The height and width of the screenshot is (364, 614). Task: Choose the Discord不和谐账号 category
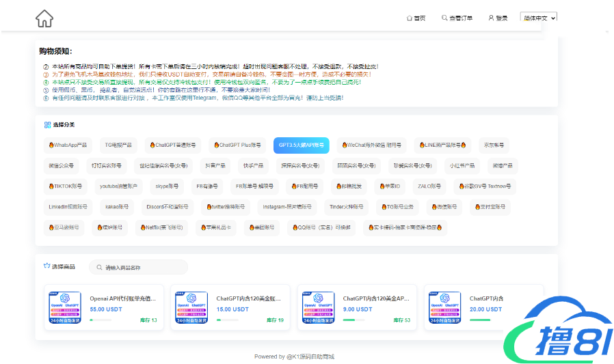(x=167, y=206)
